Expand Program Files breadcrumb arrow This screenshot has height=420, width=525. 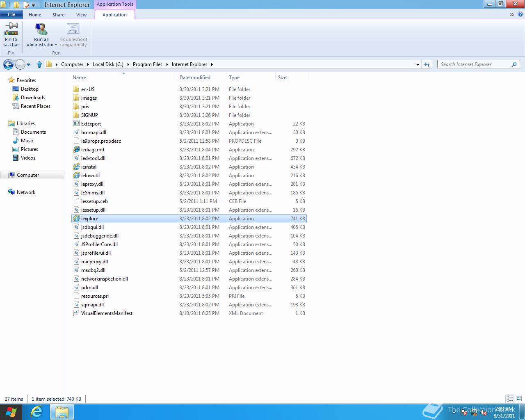coord(167,64)
